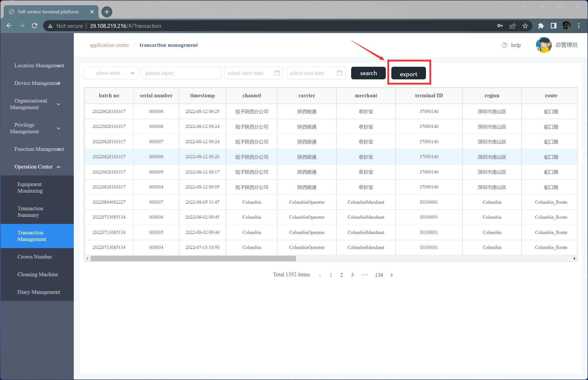Open Diary Management section
588x380 pixels.
(39, 292)
